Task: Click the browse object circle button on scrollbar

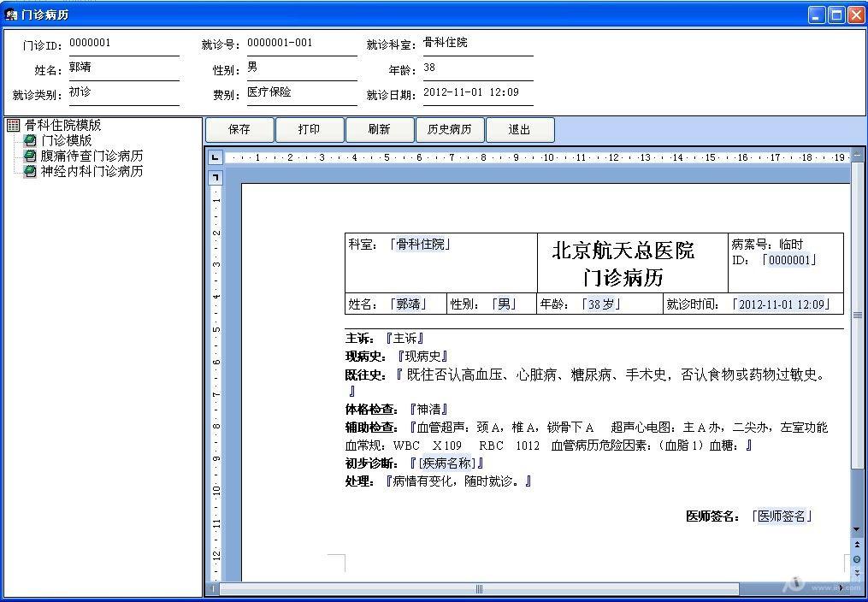Action: (857, 559)
